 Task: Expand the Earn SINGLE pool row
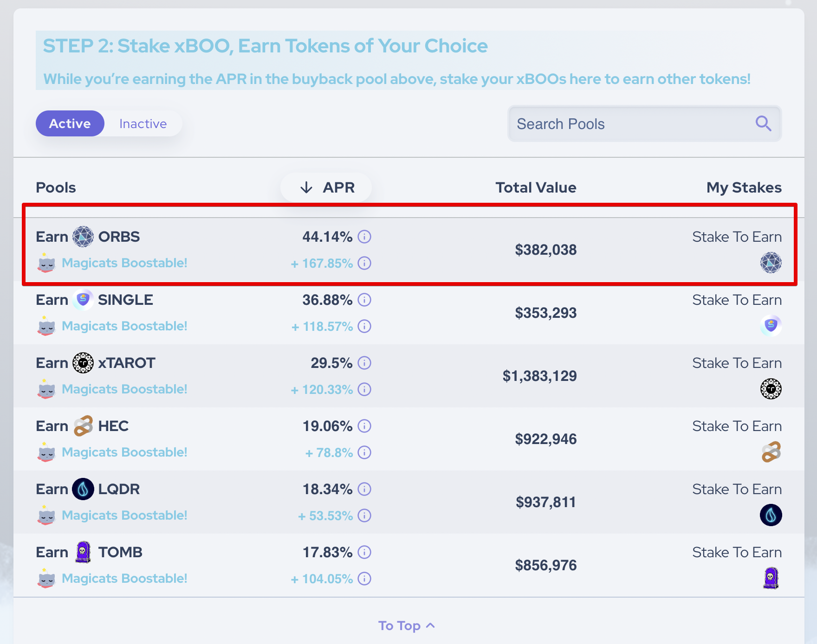click(x=408, y=313)
